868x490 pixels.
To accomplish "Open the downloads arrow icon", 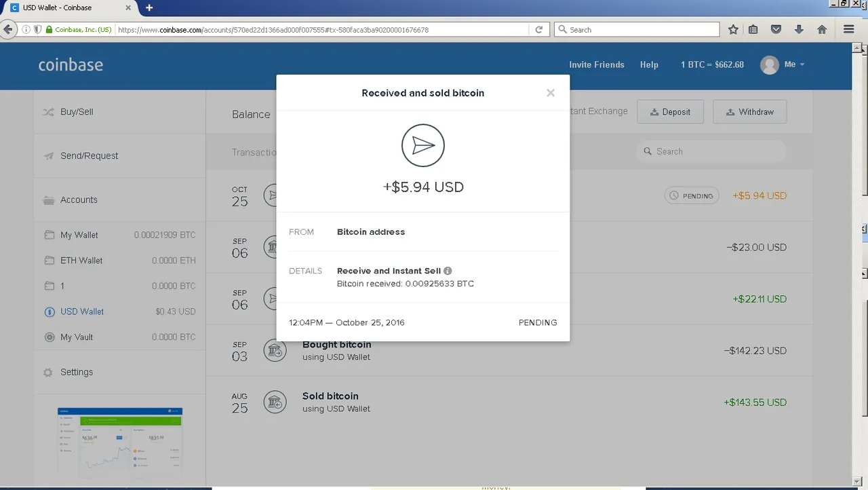I will (799, 29).
